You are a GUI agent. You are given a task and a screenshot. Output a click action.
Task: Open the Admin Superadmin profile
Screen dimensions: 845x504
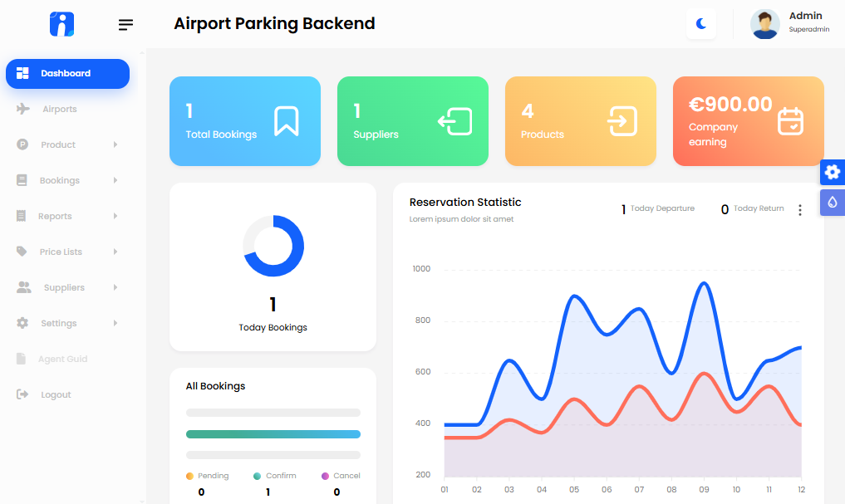[784, 24]
